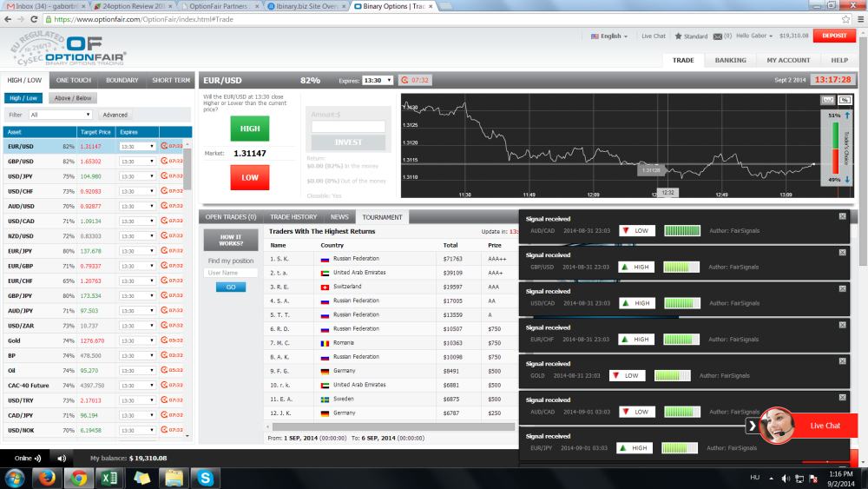
Task: Open the Filter All dropdown
Action: point(60,115)
